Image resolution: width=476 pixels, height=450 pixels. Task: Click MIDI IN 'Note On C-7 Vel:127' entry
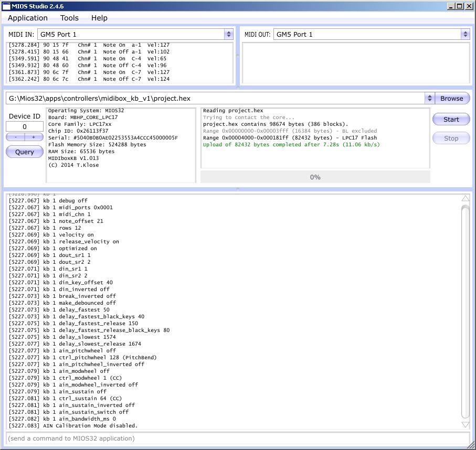[x=89, y=72]
